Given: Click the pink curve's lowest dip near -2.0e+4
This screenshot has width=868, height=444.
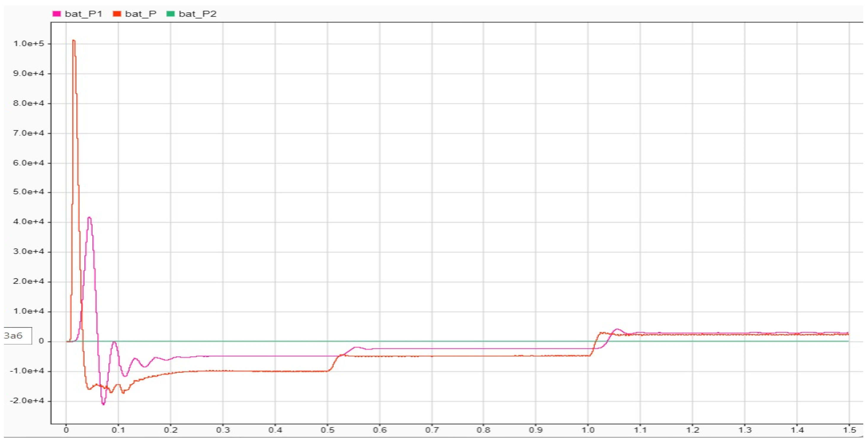Looking at the screenshot, I should [103, 403].
